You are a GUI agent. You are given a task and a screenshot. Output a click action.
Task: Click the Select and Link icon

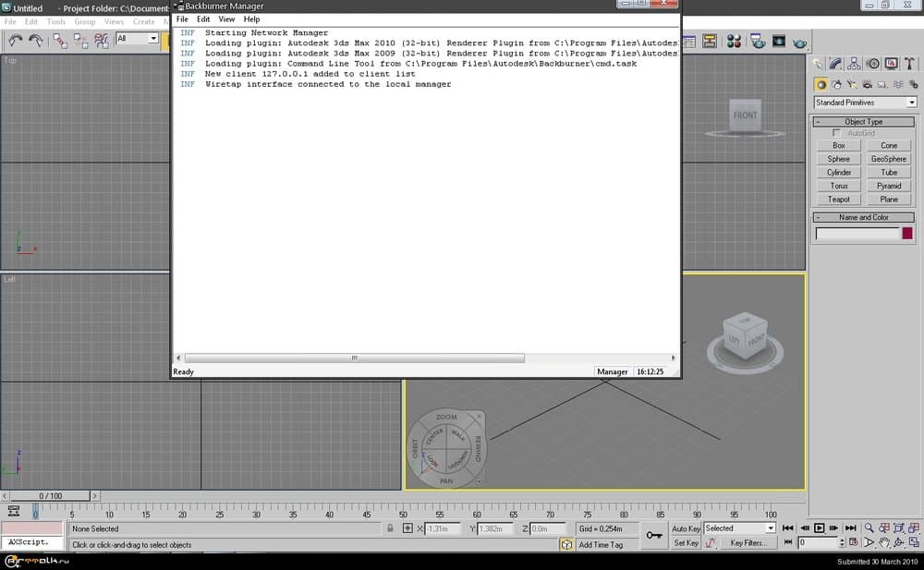point(60,40)
